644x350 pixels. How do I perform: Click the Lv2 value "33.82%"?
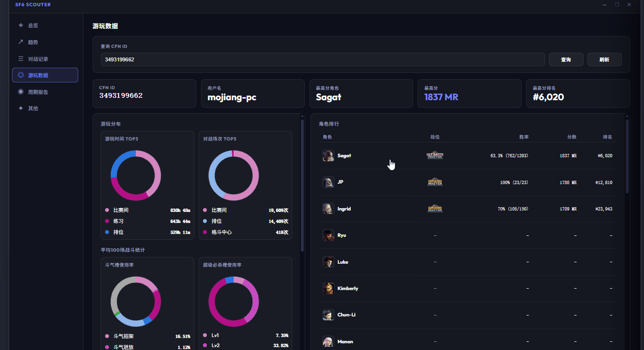point(281,346)
